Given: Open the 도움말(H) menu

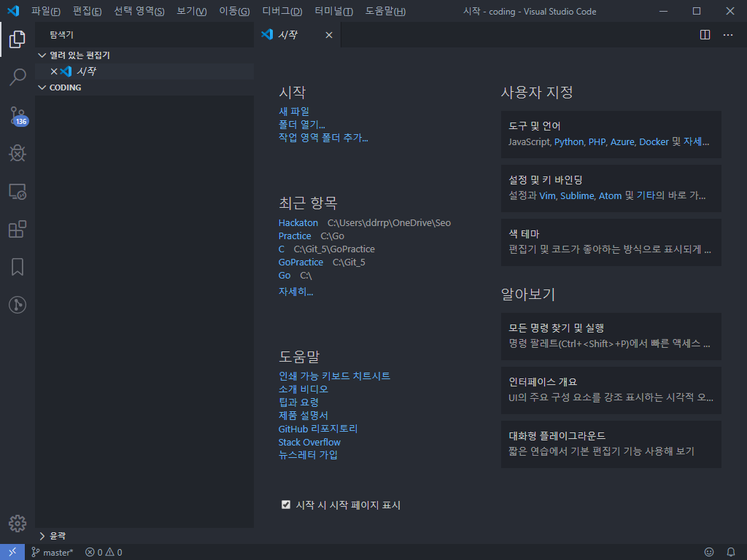Looking at the screenshot, I should [x=385, y=11].
